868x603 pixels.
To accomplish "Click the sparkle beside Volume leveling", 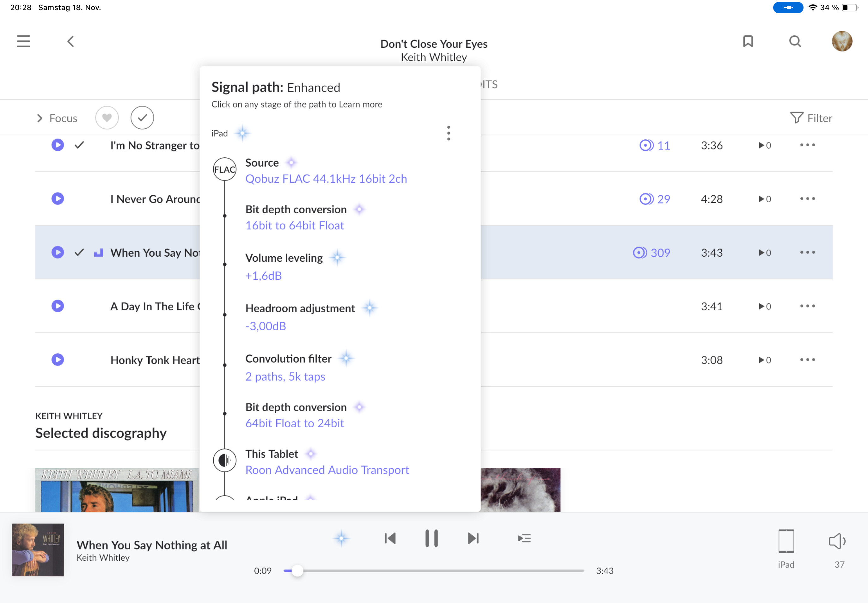I will (x=338, y=258).
